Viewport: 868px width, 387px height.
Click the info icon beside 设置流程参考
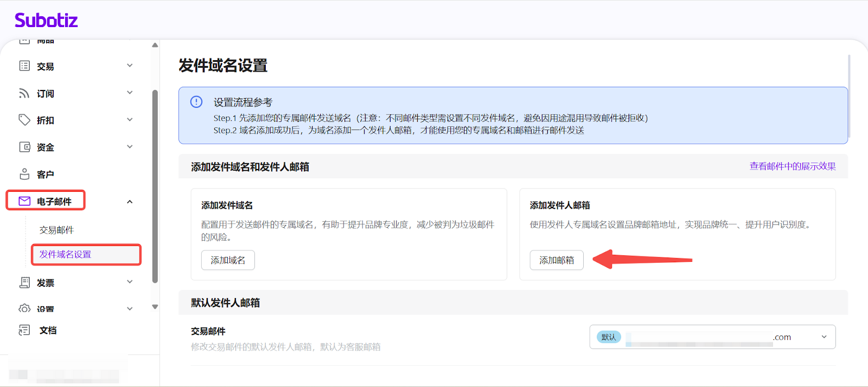point(196,102)
